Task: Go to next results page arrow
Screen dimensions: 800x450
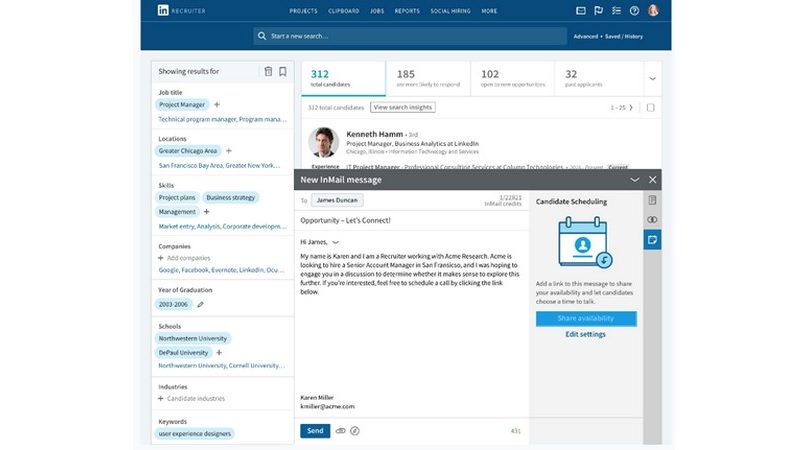Action: click(631, 108)
